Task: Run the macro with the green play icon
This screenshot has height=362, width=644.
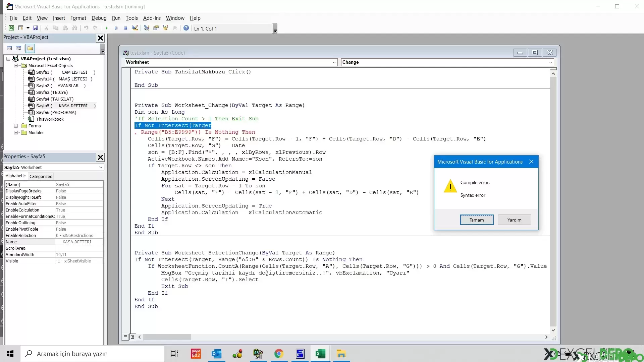Action: point(107,28)
